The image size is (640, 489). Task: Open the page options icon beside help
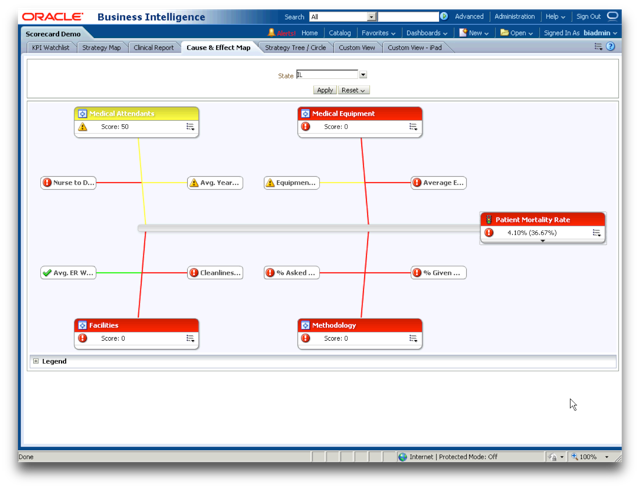coord(598,47)
